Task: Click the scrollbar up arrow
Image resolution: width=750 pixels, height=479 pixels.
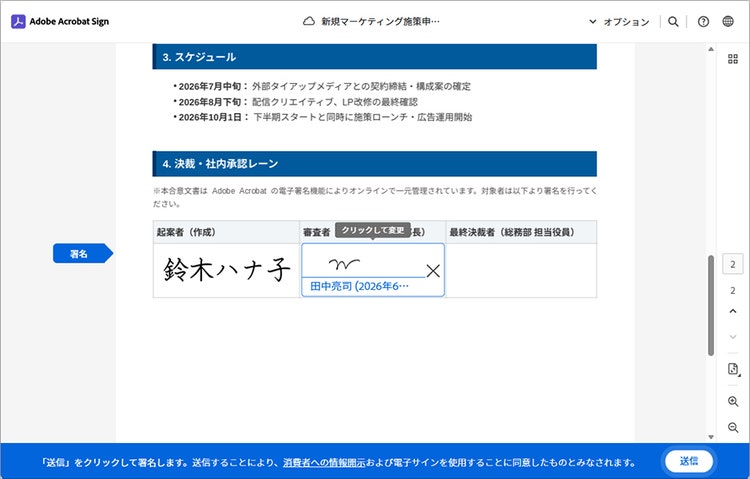Action: click(x=711, y=49)
